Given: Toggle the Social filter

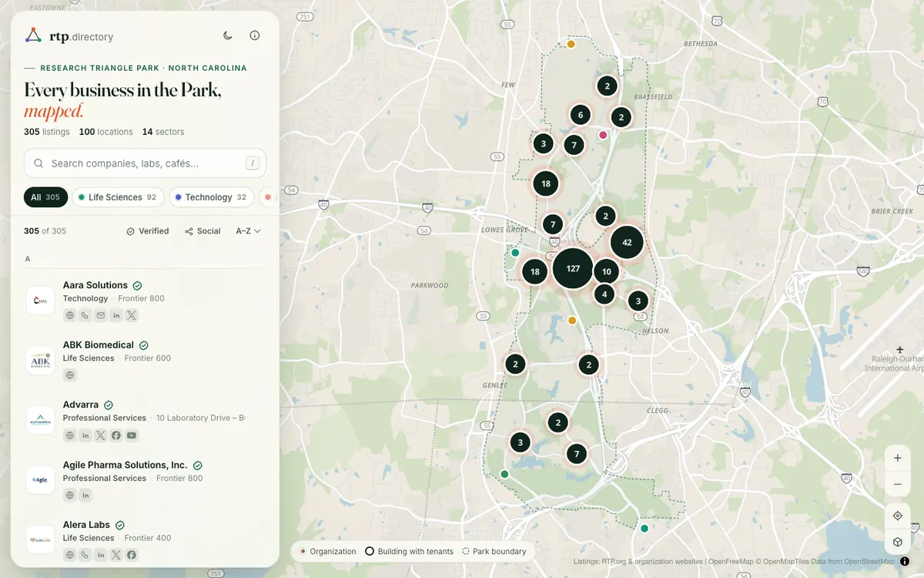Looking at the screenshot, I should [x=203, y=231].
